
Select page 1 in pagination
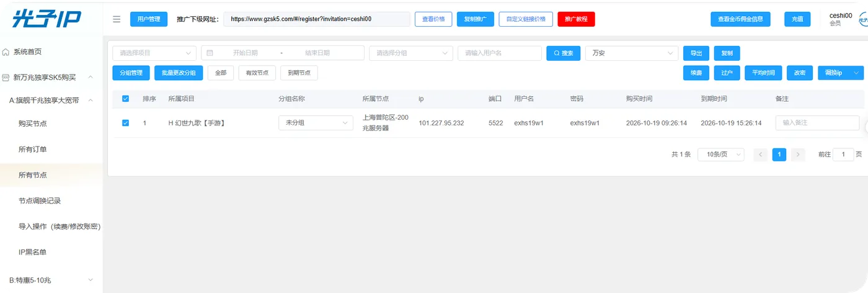pos(779,154)
